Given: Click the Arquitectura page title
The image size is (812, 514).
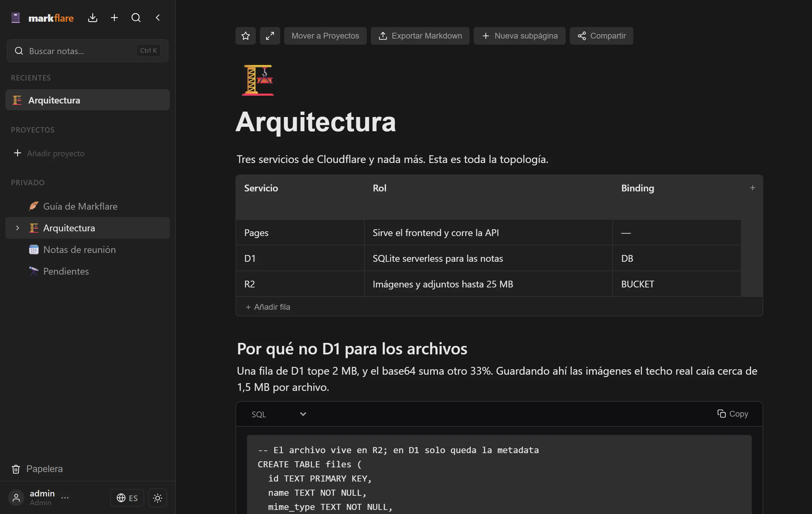Looking at the screenshot, I should 315,122.
